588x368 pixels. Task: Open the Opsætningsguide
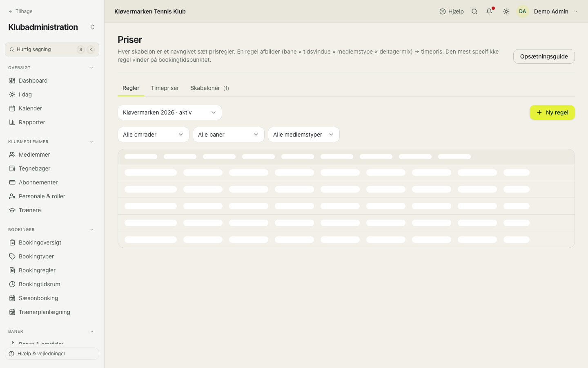[x=544, y=56]
